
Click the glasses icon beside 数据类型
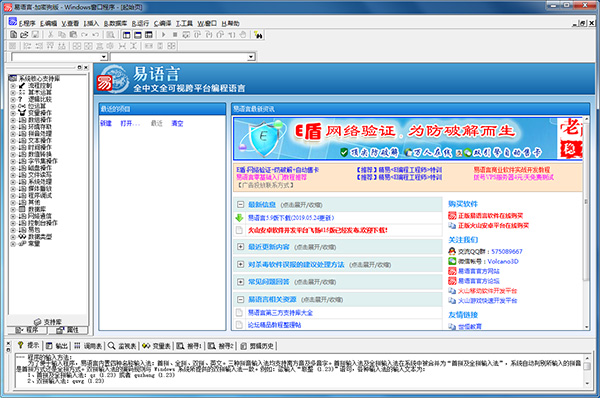click(x=22, y=237)
